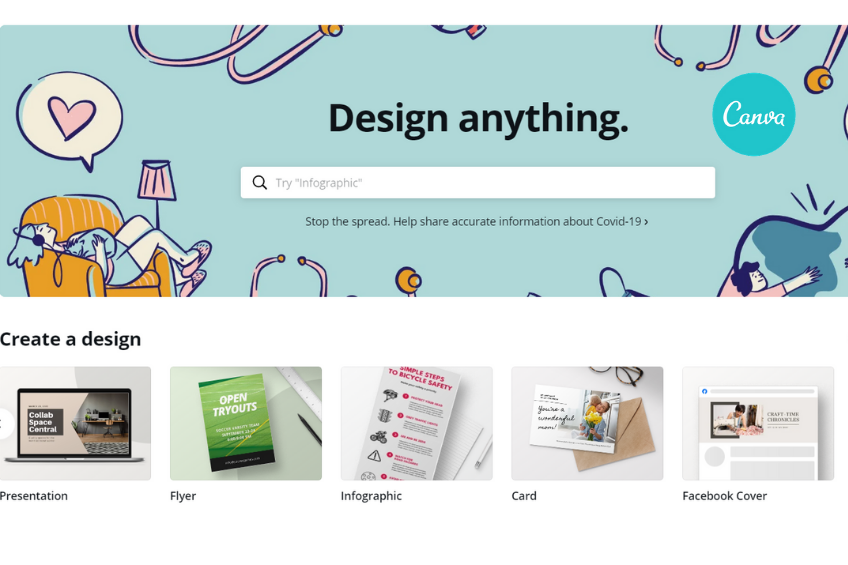The height and width of the screenshot is (565, 848).
Task: Select the Flyer design thumbnail
Action: tap(246, 423)
